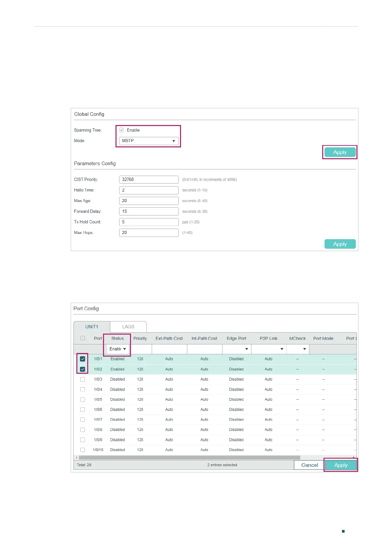Open the P2P Link filter dropdown
Viewport: 392px width, 554px height.
(x=269, y=349)
